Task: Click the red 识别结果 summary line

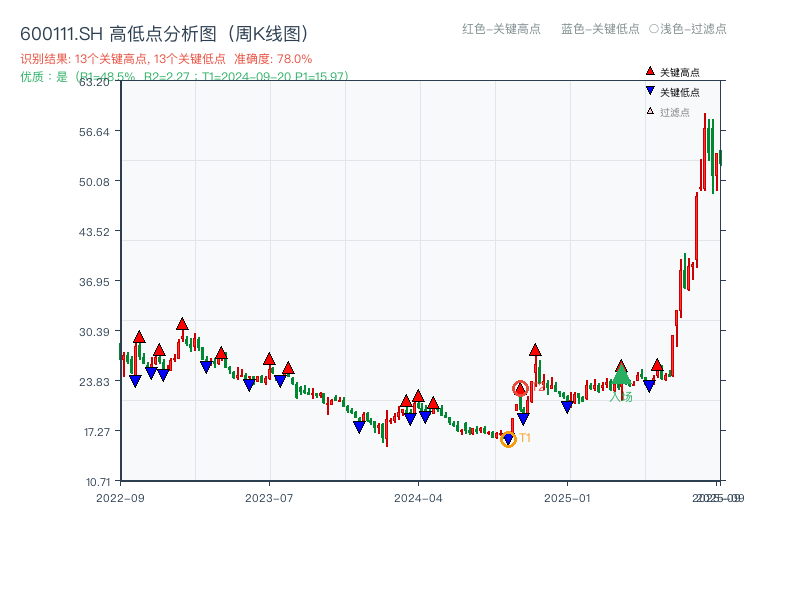Action: [166, 59]
